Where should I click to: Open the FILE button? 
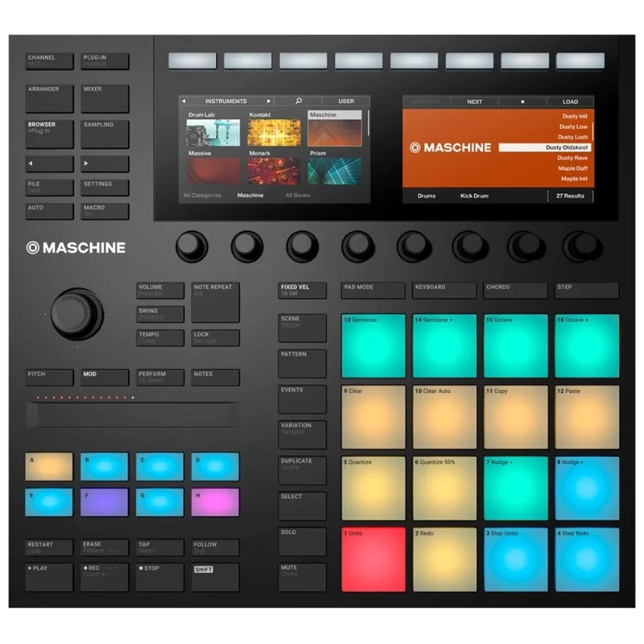point(49,188)
